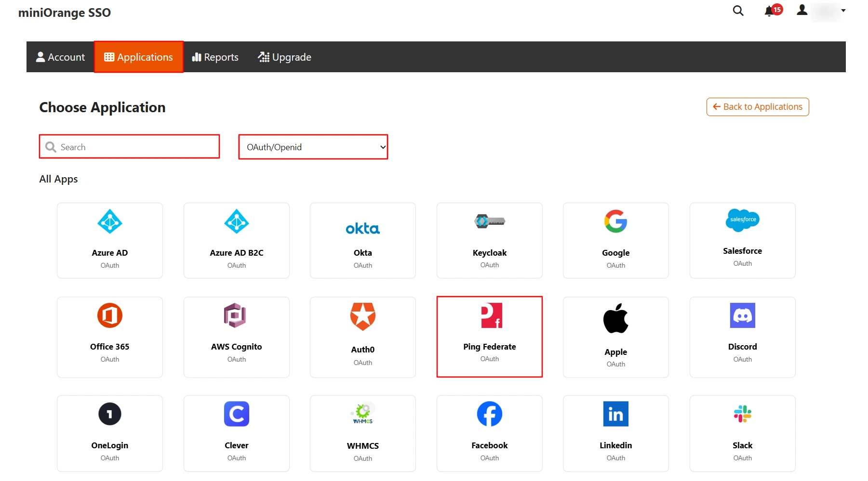Open the Reports tab

[215, 57]
